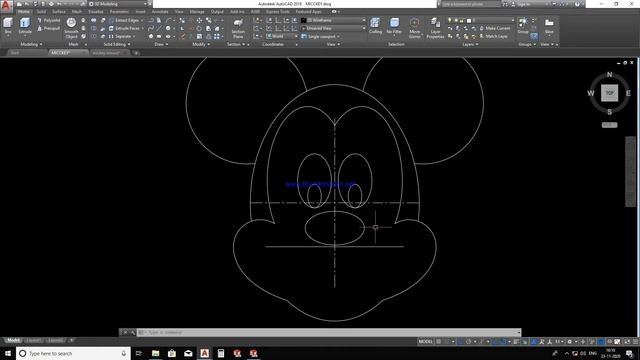Add a new drawing tab with plus button
This screenshot has height=360, width=640.
coord(136,53)
